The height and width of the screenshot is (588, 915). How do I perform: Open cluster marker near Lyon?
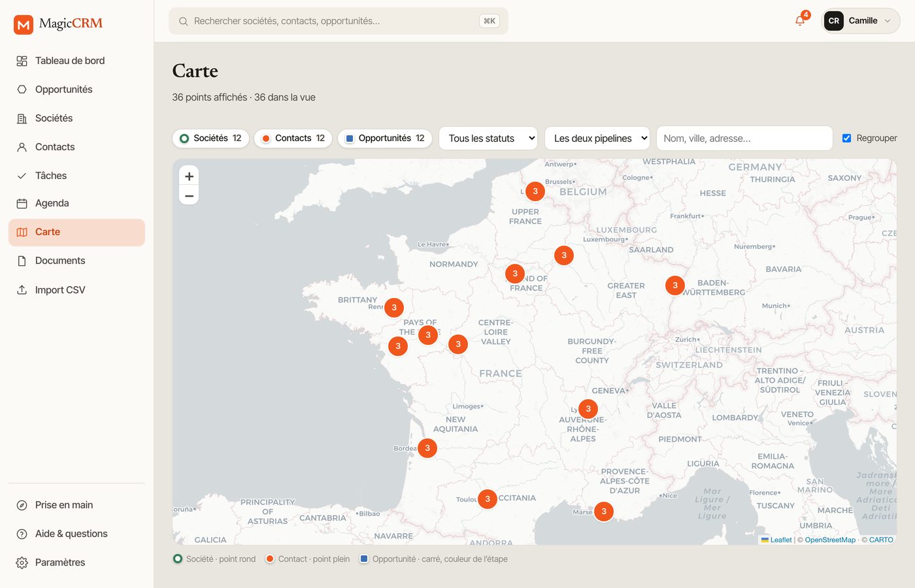pos(588,409)
